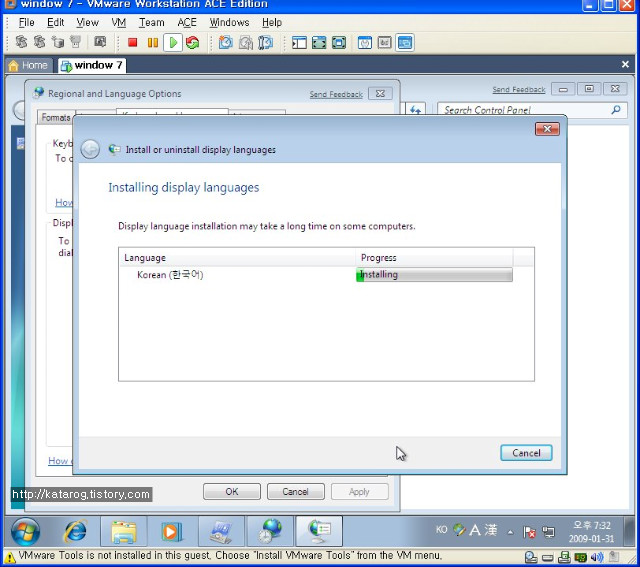Image resolution: width=640 pixels, height=567 pixels.
Task: Click the third gray VMware toolbar icon
Action: (58, 42)
